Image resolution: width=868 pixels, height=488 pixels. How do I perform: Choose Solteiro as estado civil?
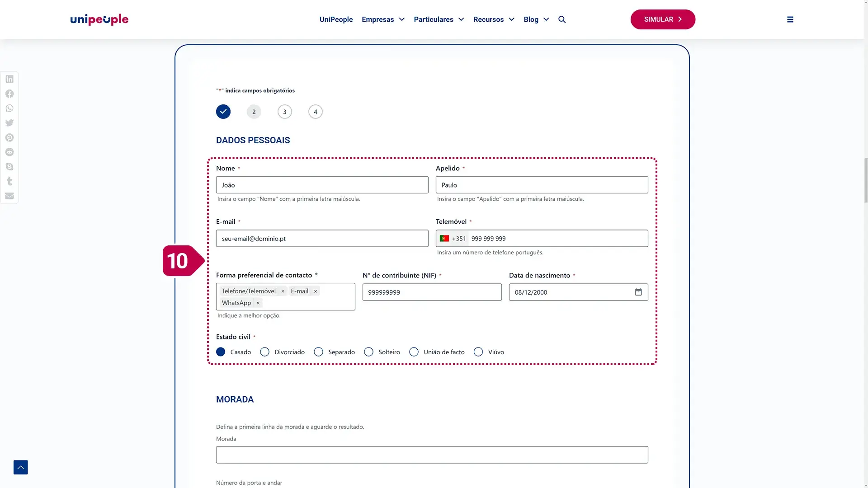[369, 352]
